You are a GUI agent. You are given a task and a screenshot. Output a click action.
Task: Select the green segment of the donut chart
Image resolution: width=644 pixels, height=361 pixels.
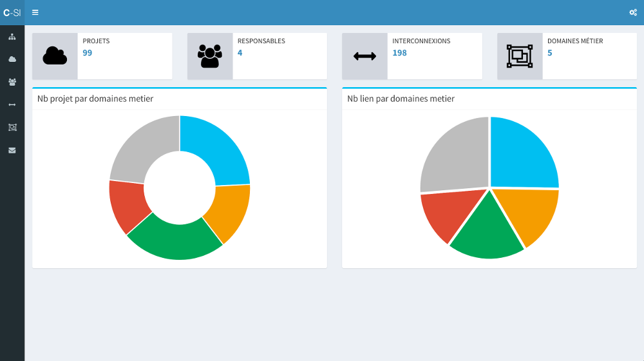coord(175,240)
